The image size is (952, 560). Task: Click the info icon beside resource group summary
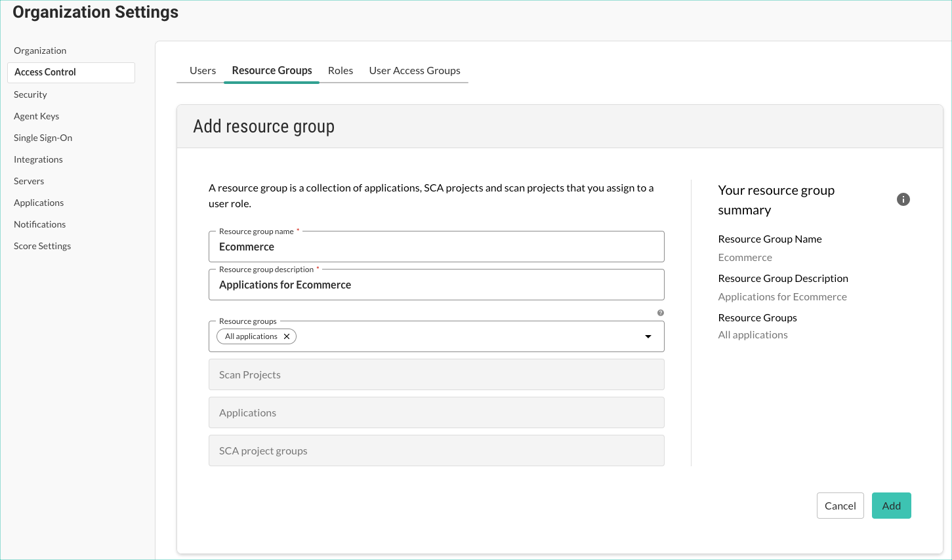click(x=903, y=199)
